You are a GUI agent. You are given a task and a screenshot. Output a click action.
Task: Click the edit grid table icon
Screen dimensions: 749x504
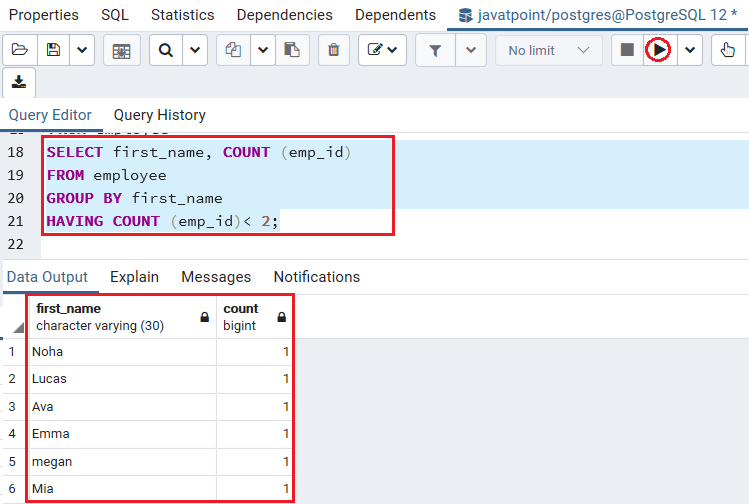click(x=121, y=50)
